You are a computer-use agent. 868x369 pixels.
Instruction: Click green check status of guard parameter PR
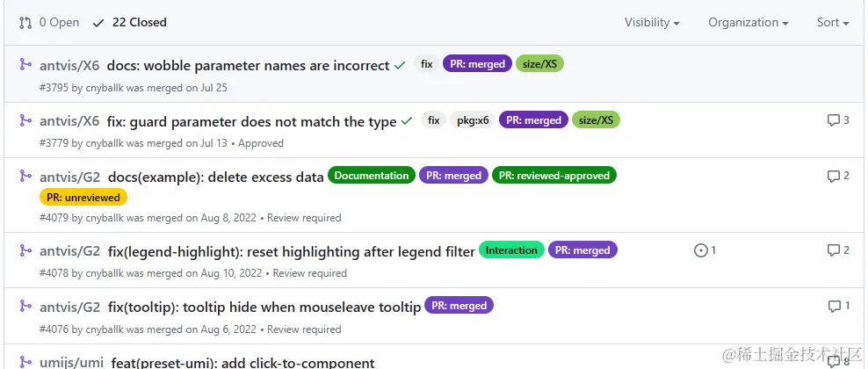click(x=407, y=120)
